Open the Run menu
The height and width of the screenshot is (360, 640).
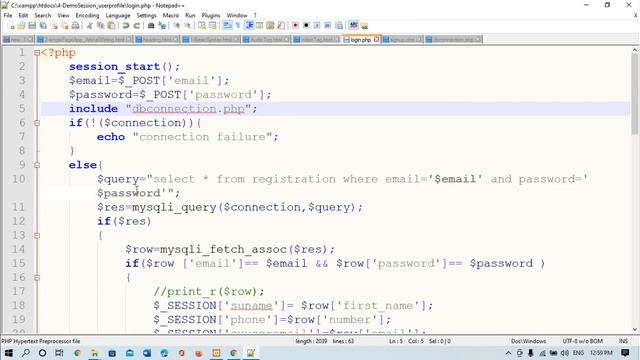(x=190, y=16)
